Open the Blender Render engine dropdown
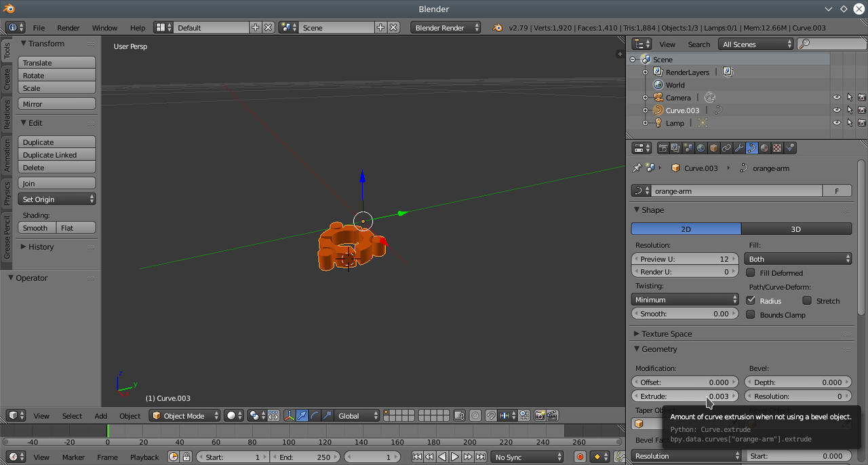This screenshot has height=465, width=868. click(446, 28)
